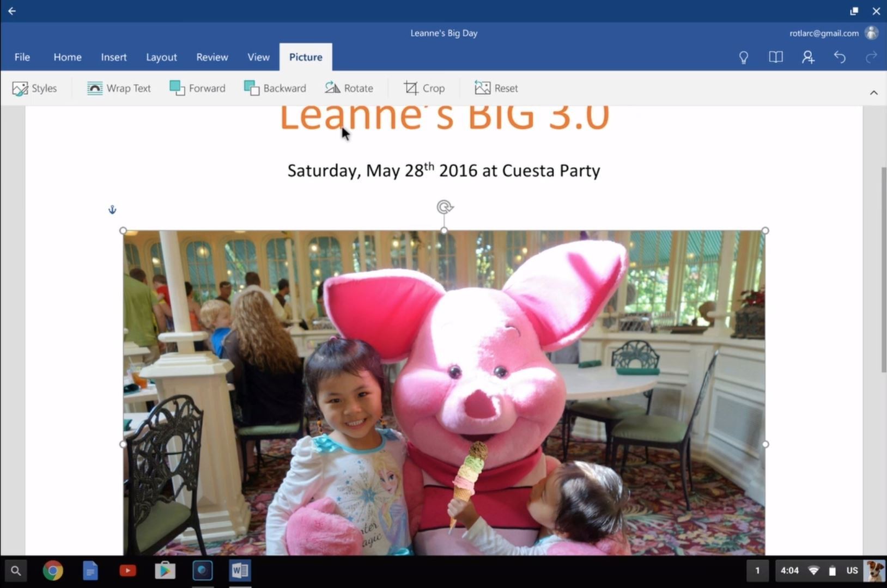Screen dimensions: 887x588
Task: Activate the Crop tool
Action: tap(424, 88)
